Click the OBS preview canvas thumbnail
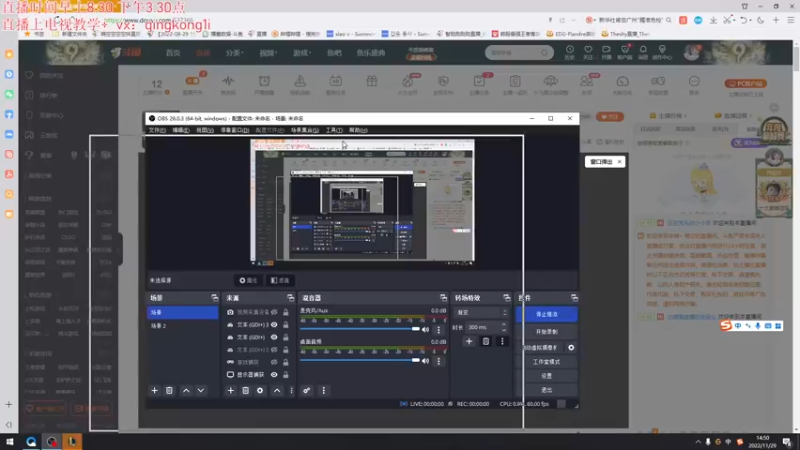Image resolution: width=800 pixels, height=450 pixels. pyautogui.click(x=362, y=202)
